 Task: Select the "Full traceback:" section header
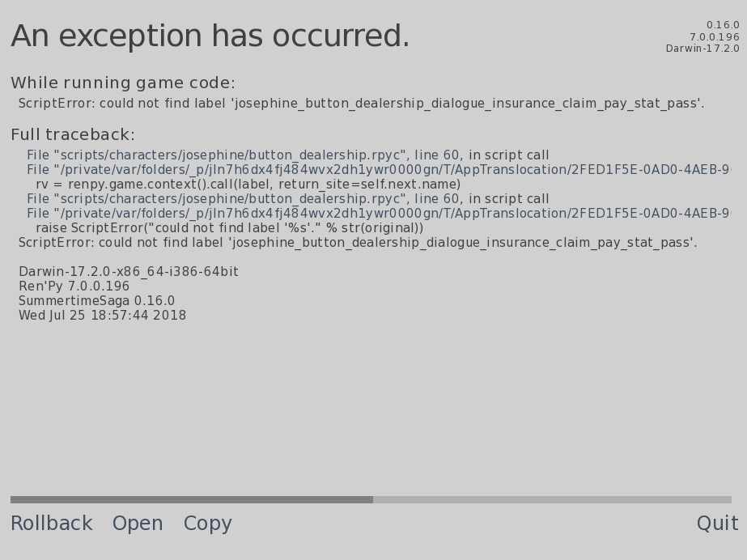point(73,135)
